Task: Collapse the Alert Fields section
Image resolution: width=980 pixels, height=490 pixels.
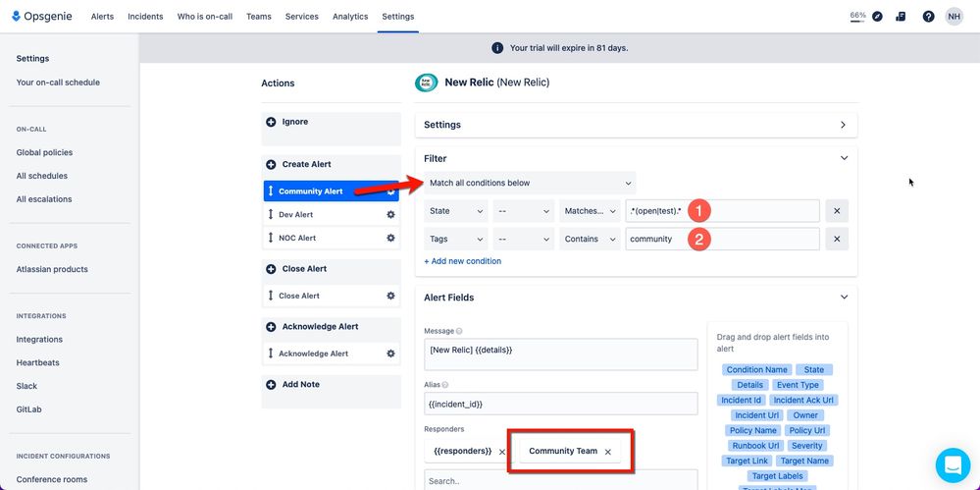Action: pyautogui.click(x=844, y=298)
